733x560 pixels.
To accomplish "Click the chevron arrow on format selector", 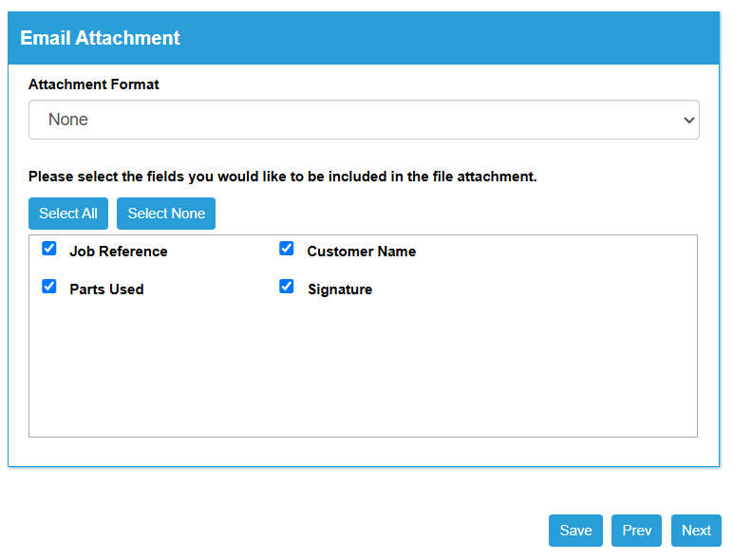I will [x=688, y=121].
